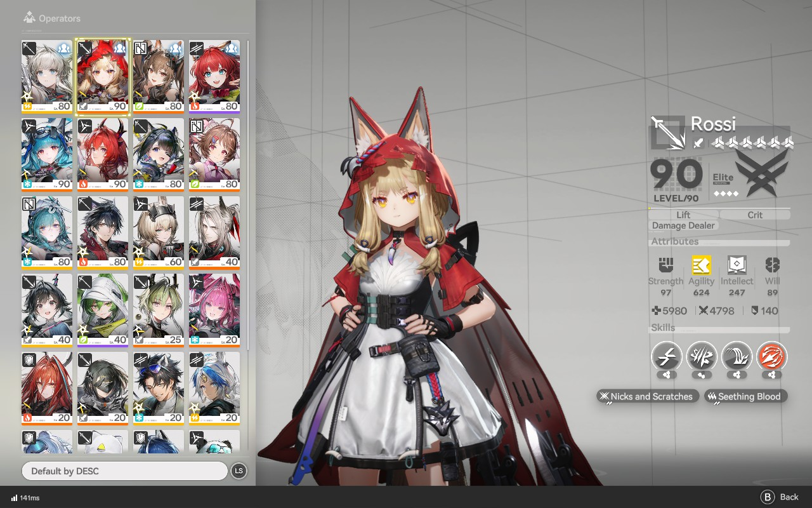Select the sunglasses-wearing man level 20 card

pyautogui.click(x=159, y=389)
